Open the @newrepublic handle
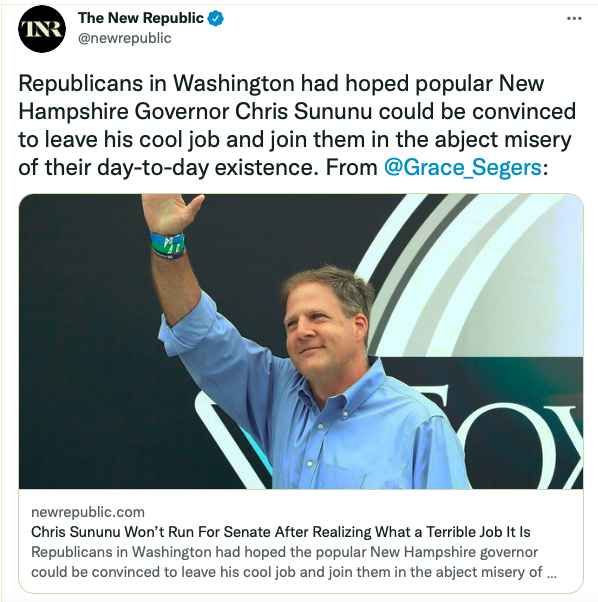Viewport: 598px width, 602px height. tap(124, 38)
